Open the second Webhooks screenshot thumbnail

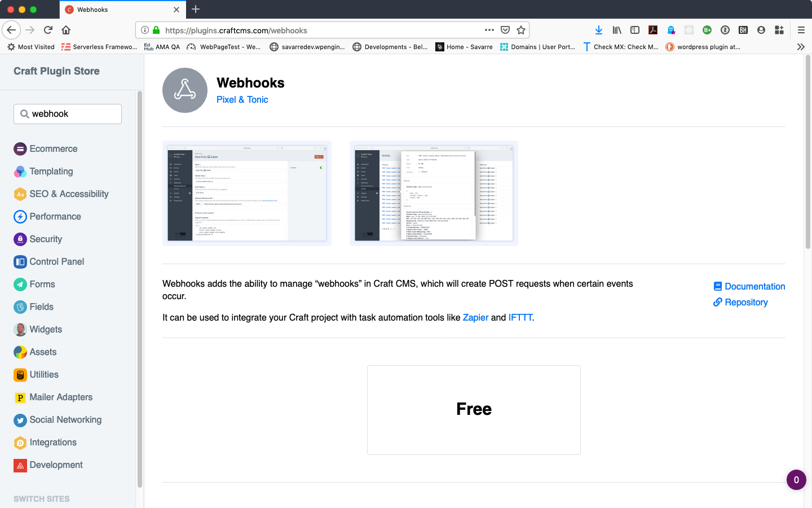tap(434, 193)
